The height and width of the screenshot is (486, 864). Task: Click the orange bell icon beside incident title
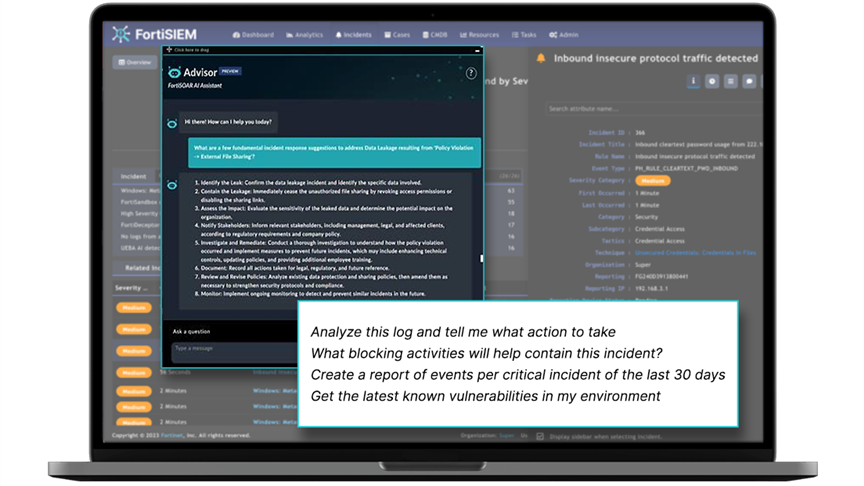tap(541, 58)
